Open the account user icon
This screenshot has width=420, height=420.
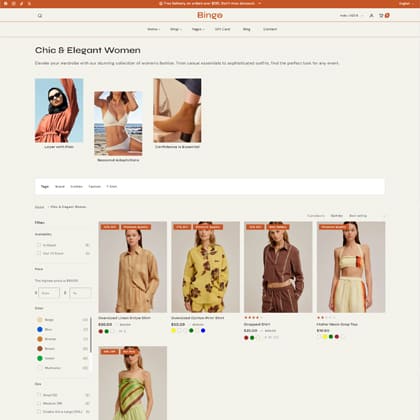pyautogui.click(x=371, y=15)
